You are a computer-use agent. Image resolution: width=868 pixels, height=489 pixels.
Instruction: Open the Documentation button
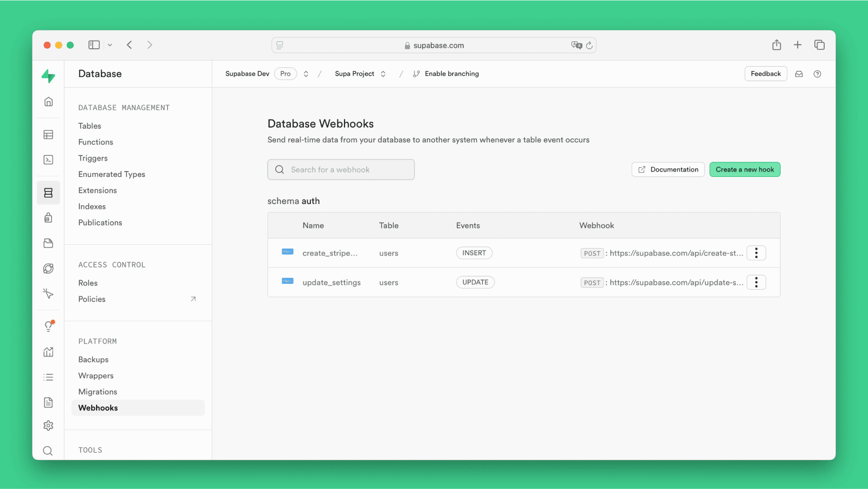point(668,170)
